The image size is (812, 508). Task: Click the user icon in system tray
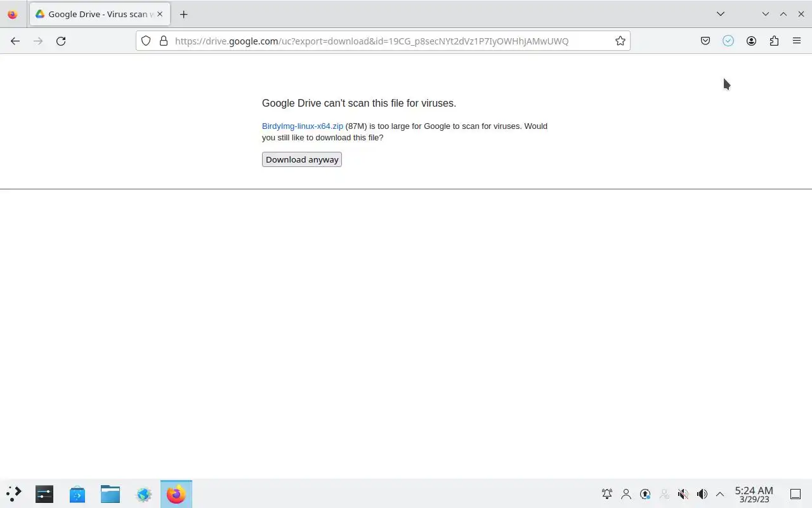coord(626,493)
